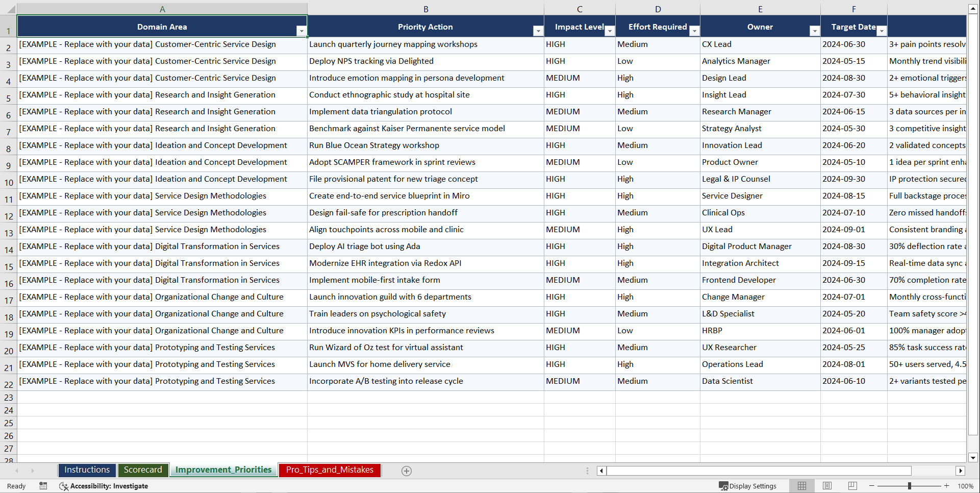Viewport: 980px width, 493px height.
Task: Adjust the zoom level slider
Action: pyautogui.click(x=910, y=486)
